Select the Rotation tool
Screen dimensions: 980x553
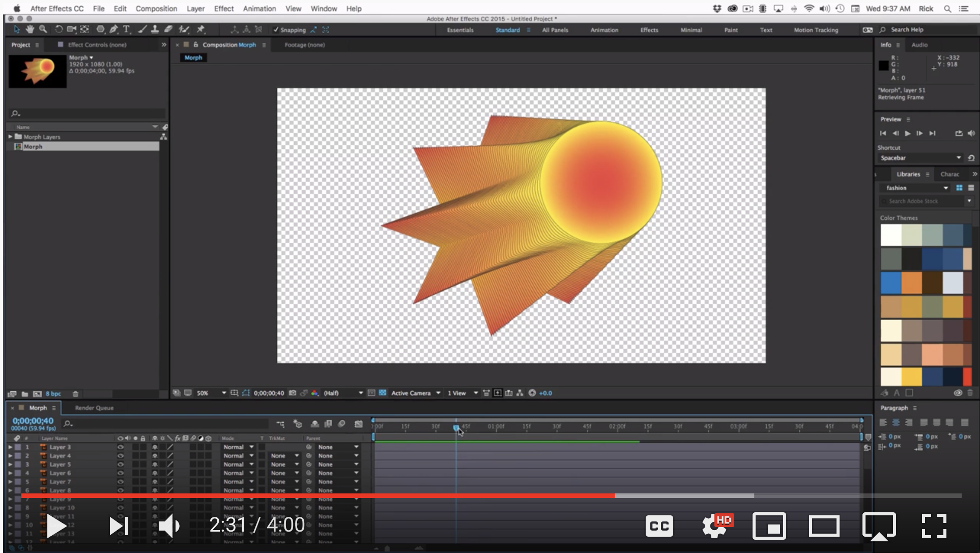(x=58, y=29)
